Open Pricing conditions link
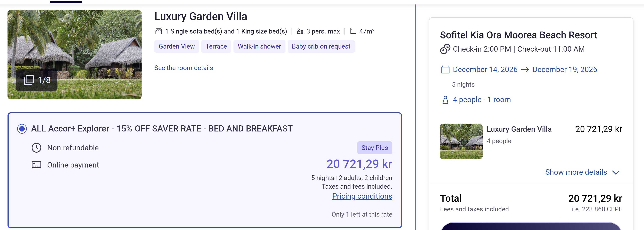The image size is (644, 230). tap(362, 196)
